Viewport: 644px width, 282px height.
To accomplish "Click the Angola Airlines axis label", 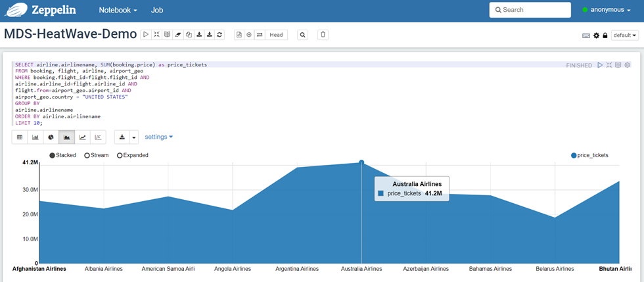I will (x=233, y=269).
